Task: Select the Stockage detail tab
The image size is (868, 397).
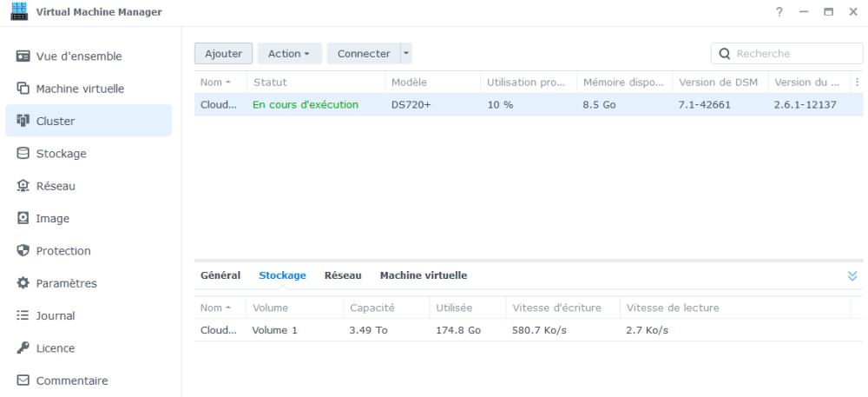Action: click(x=282, y=275)
